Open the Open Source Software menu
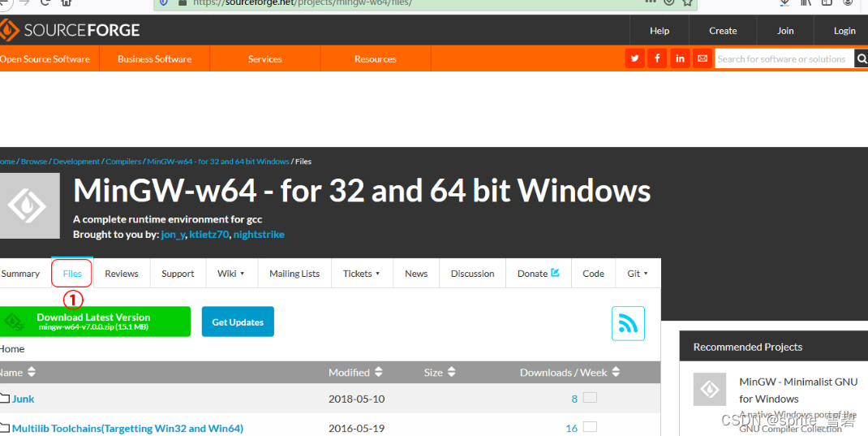868x436 pixels. tap(45, 58)
